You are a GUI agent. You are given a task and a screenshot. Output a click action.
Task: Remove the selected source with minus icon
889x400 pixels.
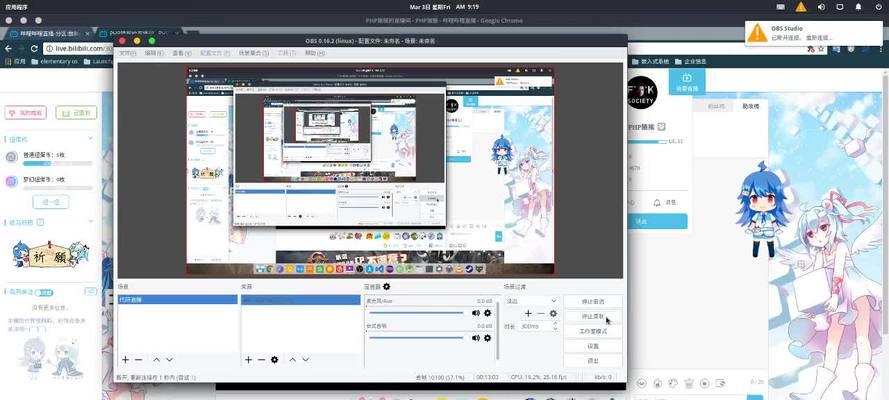[261, 360]
